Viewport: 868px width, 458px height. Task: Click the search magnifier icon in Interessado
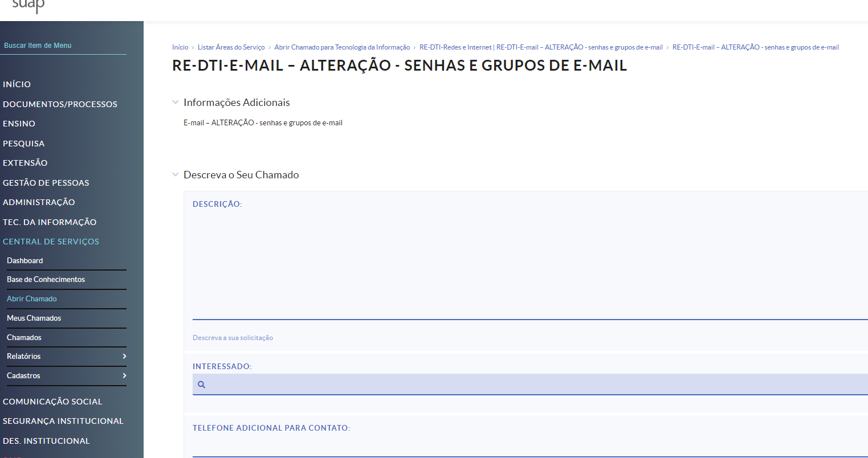coord(201,385)
